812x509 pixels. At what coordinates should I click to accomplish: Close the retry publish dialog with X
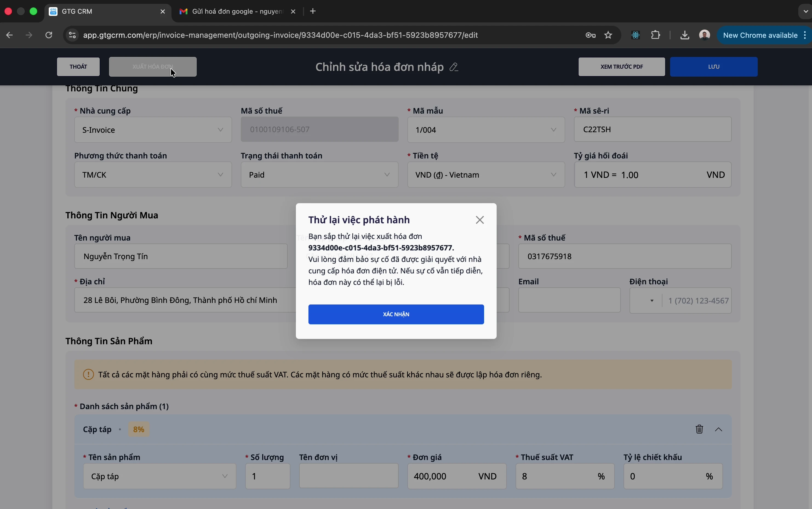coord(480,220)
